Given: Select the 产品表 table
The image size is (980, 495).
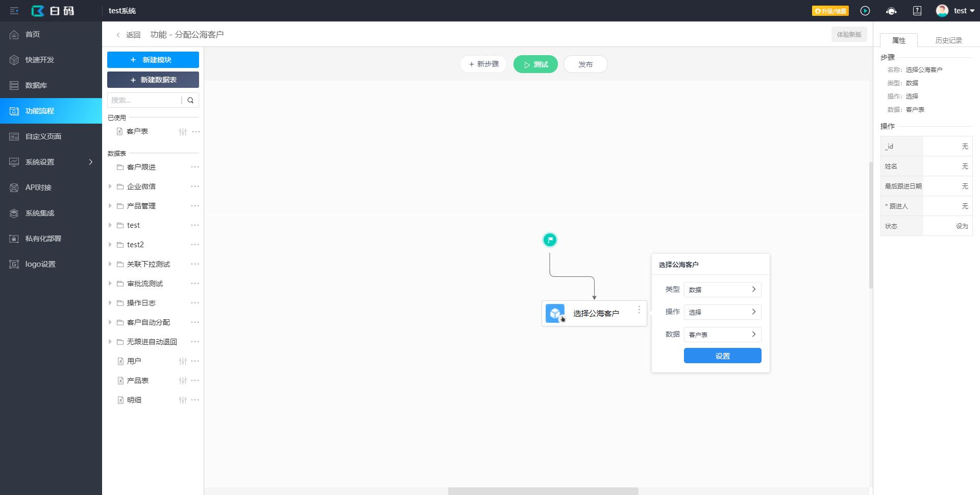Looking at the screenshot, I should [x=138, y=381].
